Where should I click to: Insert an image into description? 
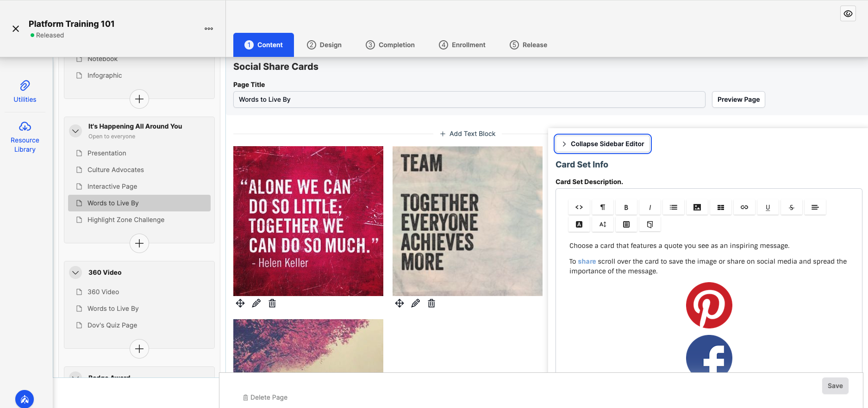pos(697,207)
